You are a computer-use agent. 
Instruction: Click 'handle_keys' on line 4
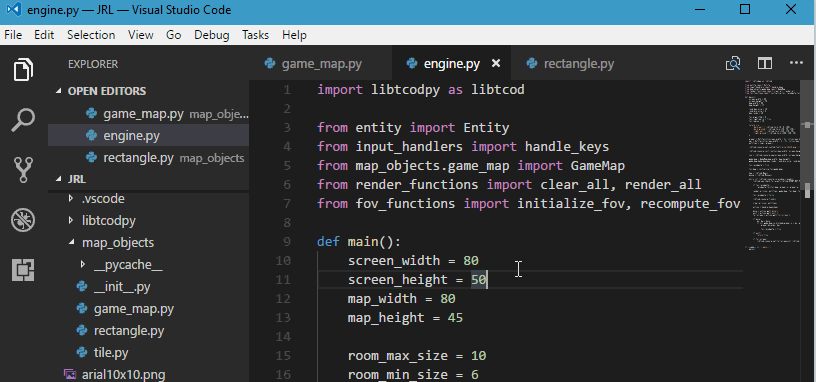point(567,147)
